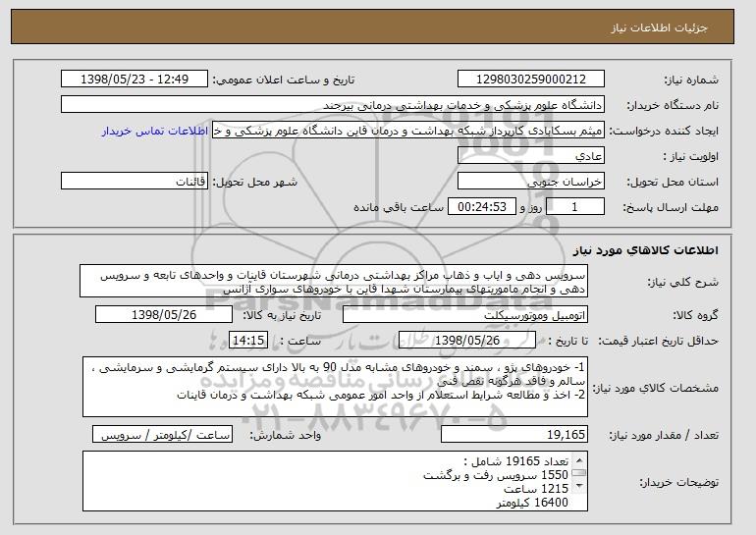Click the label استان محل تحویل

673,182
